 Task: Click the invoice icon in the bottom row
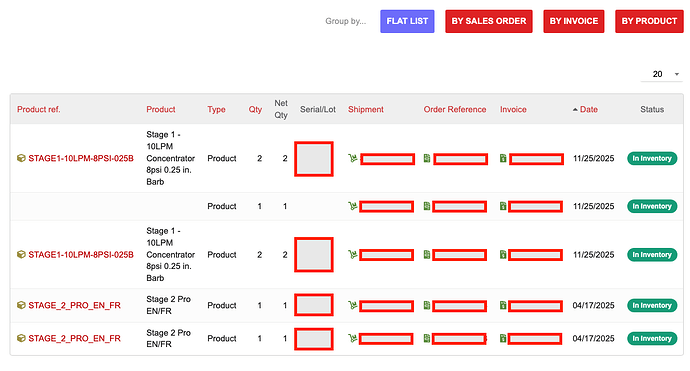[503, 338]
